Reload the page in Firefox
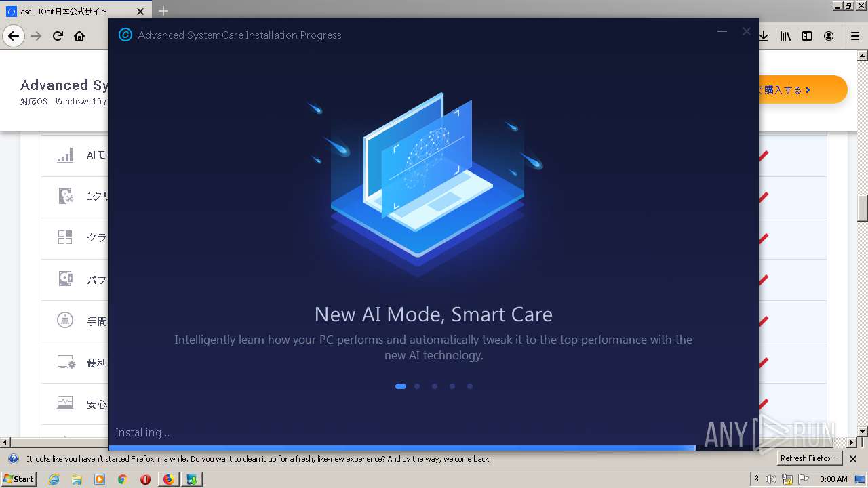This screenshot has width=868, height=488. 58,36
